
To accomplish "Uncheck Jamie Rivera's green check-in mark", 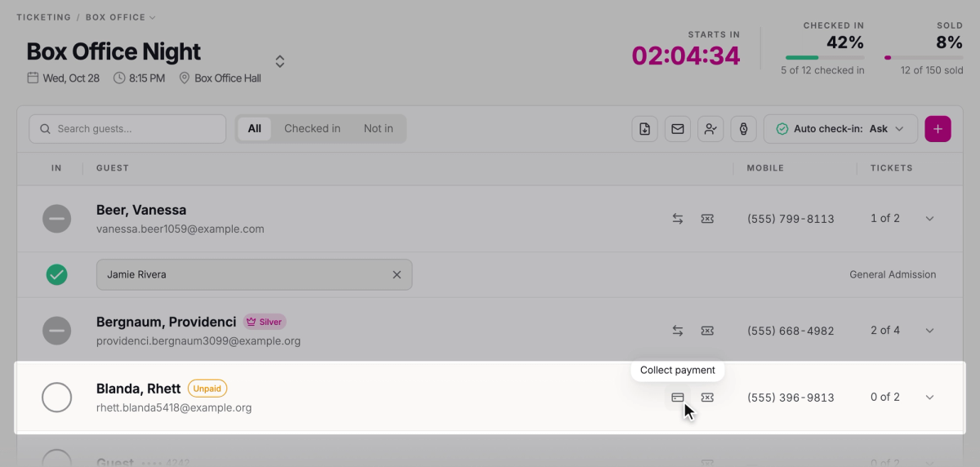I will pos(57,275).
